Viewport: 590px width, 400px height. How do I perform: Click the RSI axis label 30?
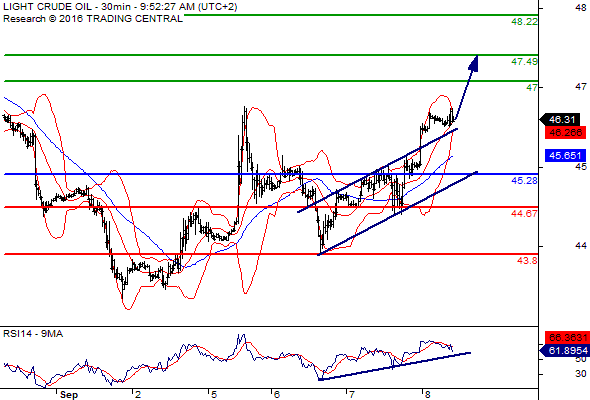[x=581, y=374]
